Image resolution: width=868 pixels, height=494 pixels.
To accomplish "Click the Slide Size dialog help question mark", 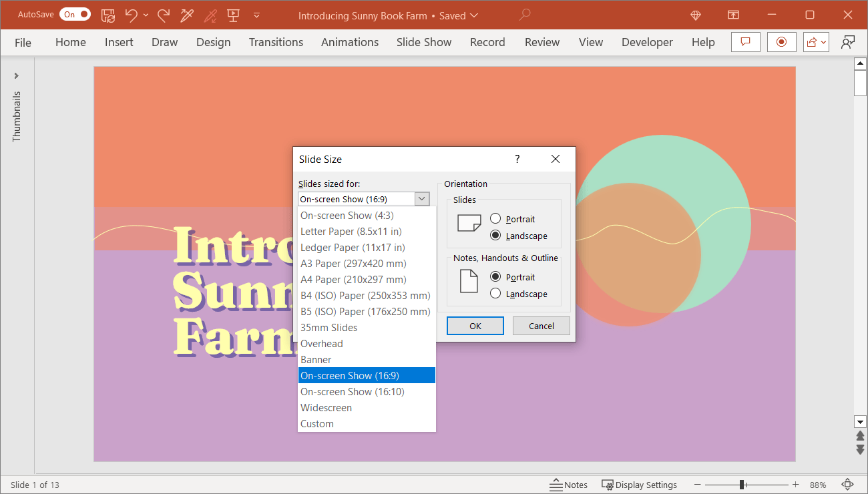I will coord(517,159).
